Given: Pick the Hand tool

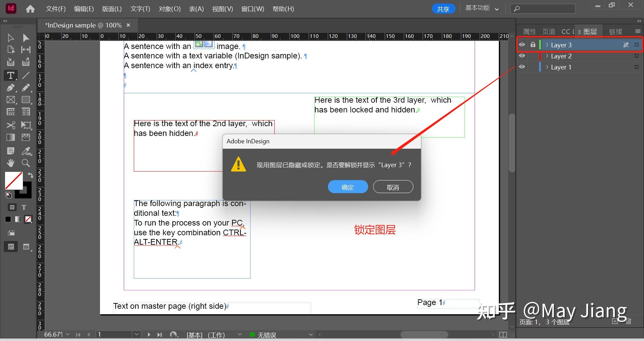Looking at the screenshot, I should pyautogui.click(x=10, y=163).
